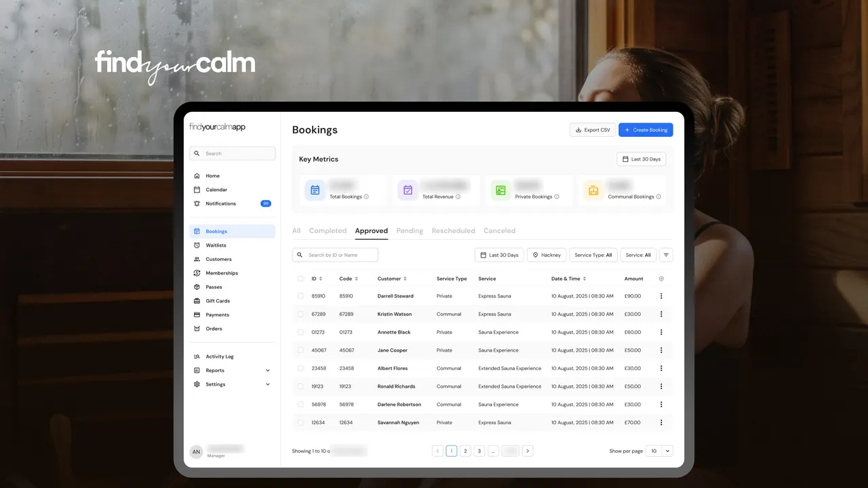Check the box for booking 19123
The image size is (868, 488).
[x=300, y=386]
